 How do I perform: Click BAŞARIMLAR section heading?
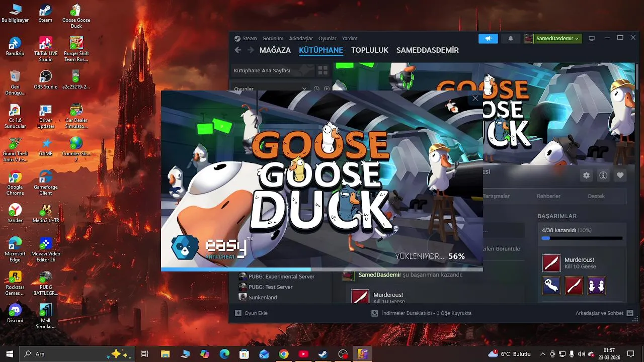(x=557, y=216)
